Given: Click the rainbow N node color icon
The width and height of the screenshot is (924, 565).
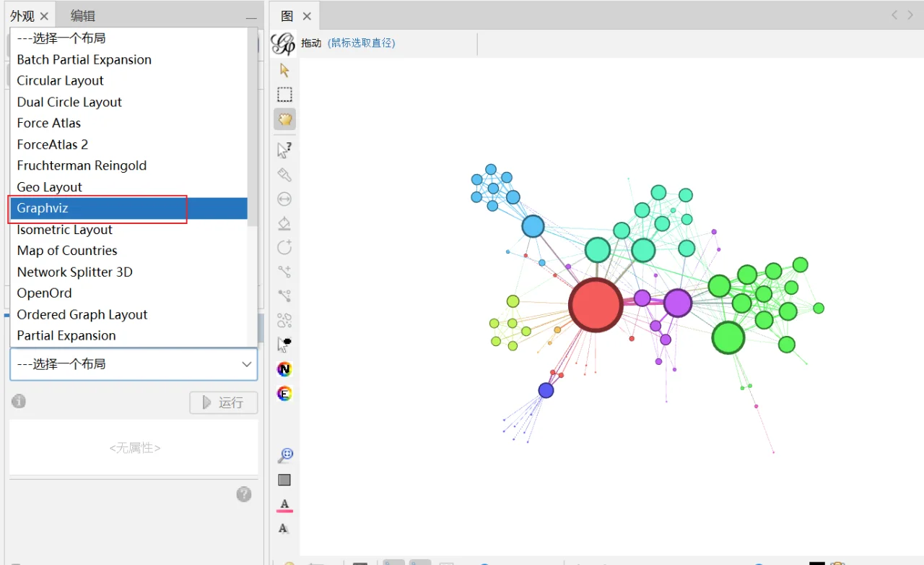Looking at the screenshot, I should 284,369.
